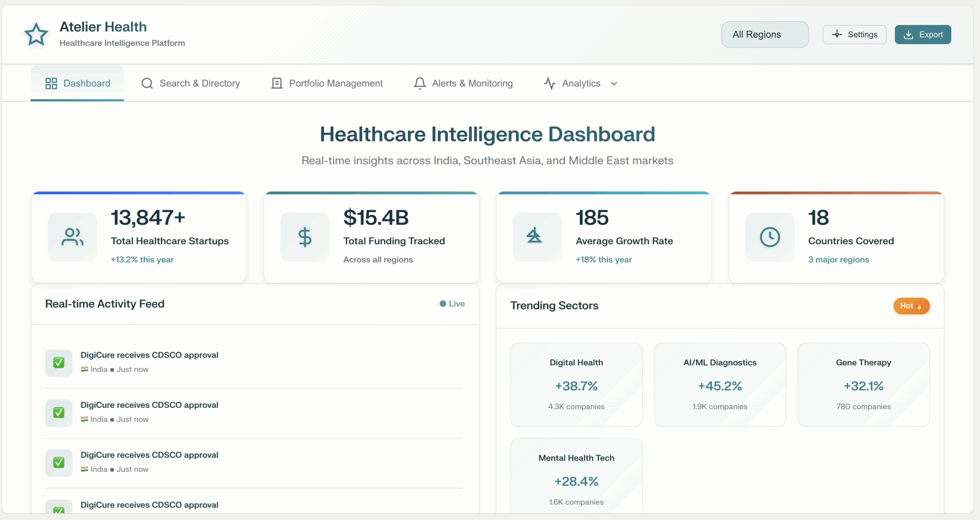
Task: Click the growth icon on Average Growth Rate card
Action: (534, 236)
